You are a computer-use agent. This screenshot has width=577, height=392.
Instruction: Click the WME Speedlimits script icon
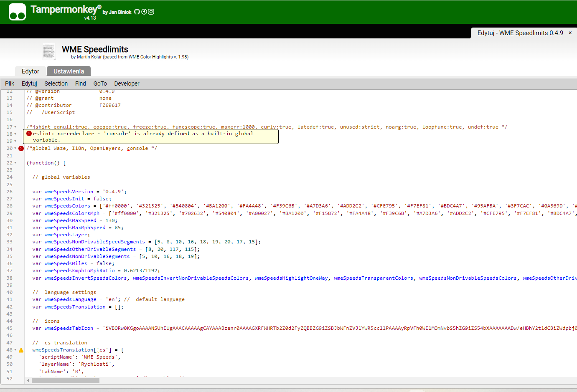coord(49,51)
